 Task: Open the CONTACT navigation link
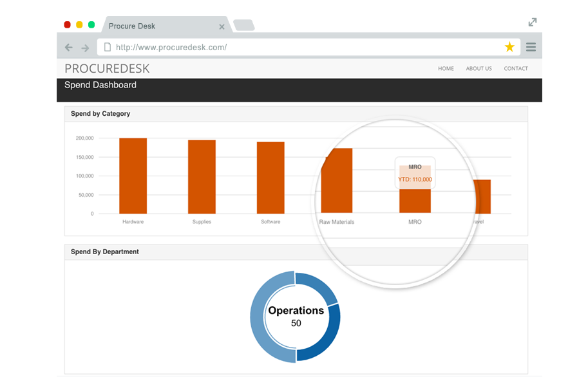[516, 69]
